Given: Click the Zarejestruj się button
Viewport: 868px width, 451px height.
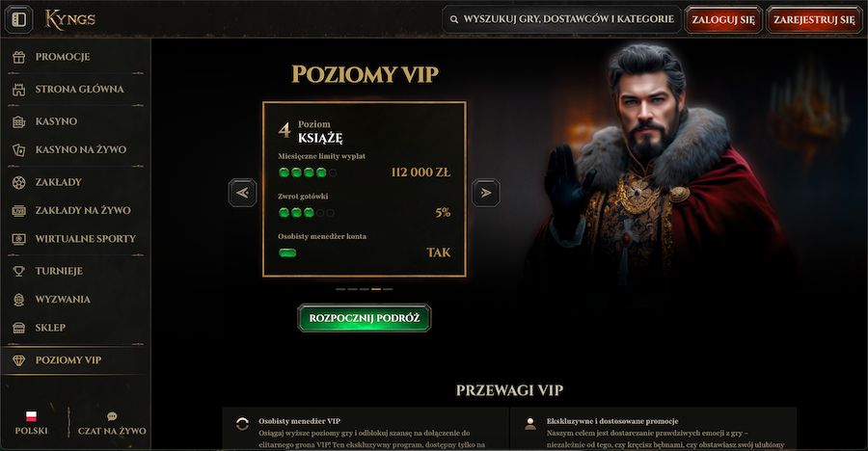Looking at the screenshot, I should point(814,19).
